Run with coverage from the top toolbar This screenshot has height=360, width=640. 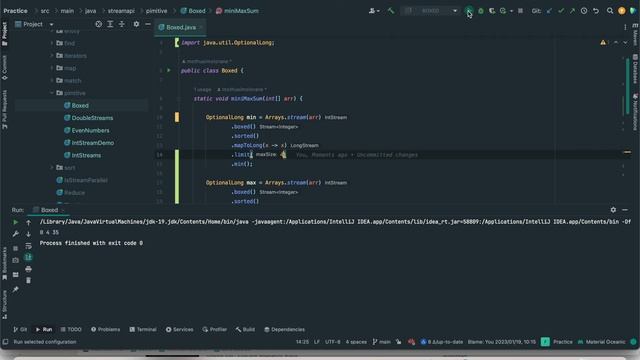(492, 11)
